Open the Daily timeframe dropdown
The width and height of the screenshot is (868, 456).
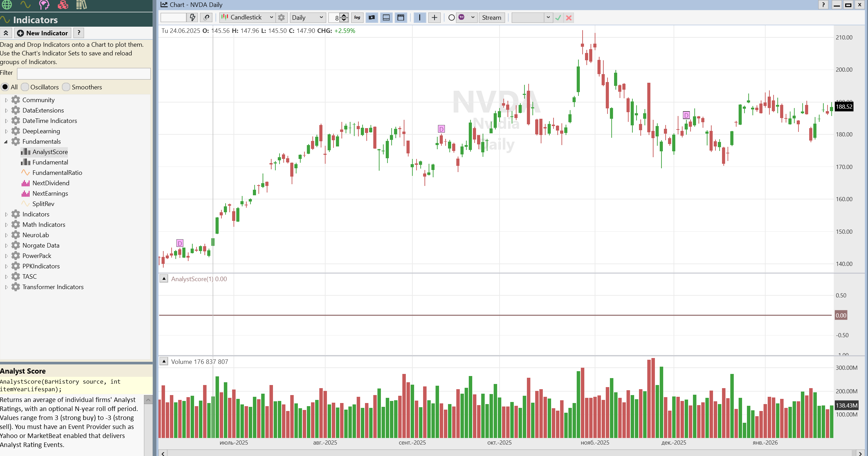pyautogui.click(x=308, y=18)
